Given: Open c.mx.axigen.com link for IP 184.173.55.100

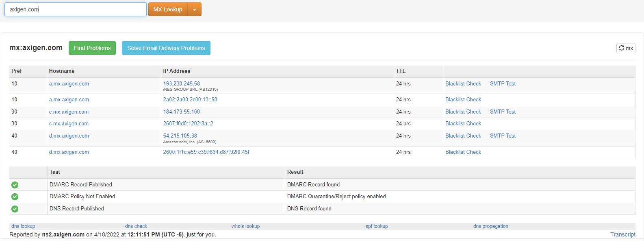Looking at the screenshot, I should click(x=69, y=112).
